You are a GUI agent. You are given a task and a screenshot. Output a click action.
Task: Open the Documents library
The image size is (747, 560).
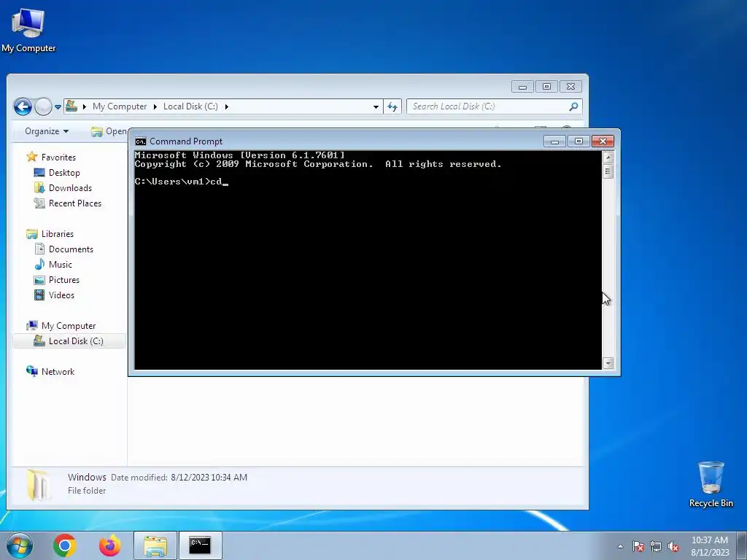tap(71, 249)
